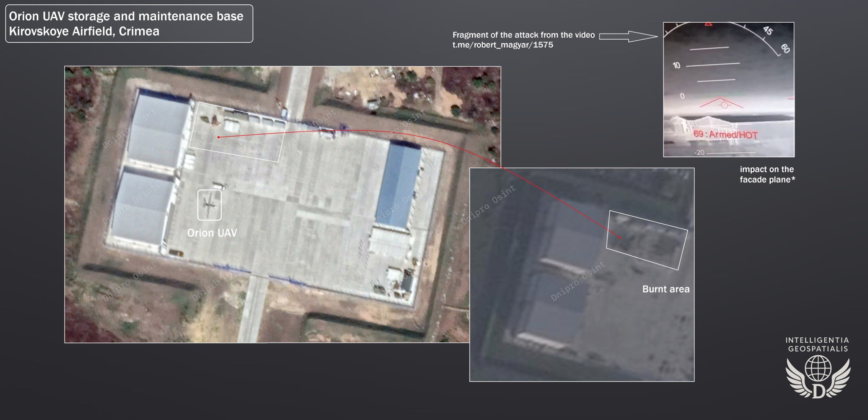Screen dimensions: 868x420
Task: Click the red triangle heading marker in HUD
Action: [x=708, y=24]
